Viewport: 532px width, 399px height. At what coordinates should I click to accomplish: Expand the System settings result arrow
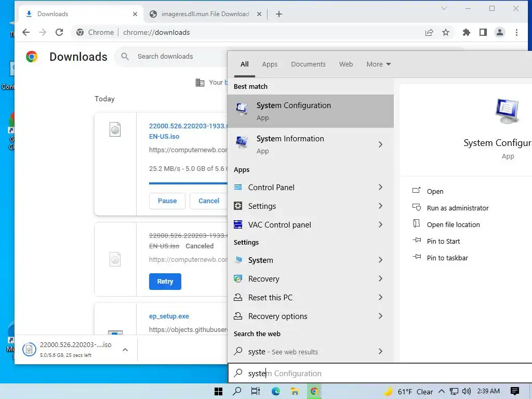pos(380,260)
